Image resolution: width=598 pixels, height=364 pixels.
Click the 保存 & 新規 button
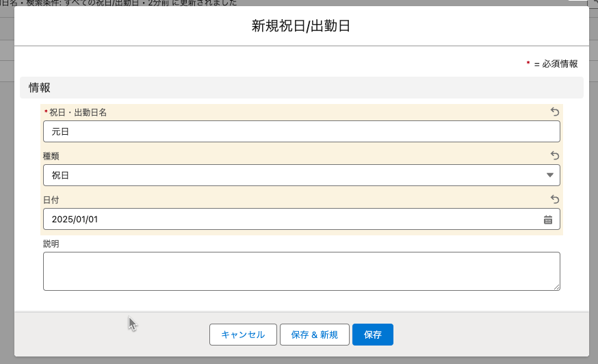tap(314, 335)
